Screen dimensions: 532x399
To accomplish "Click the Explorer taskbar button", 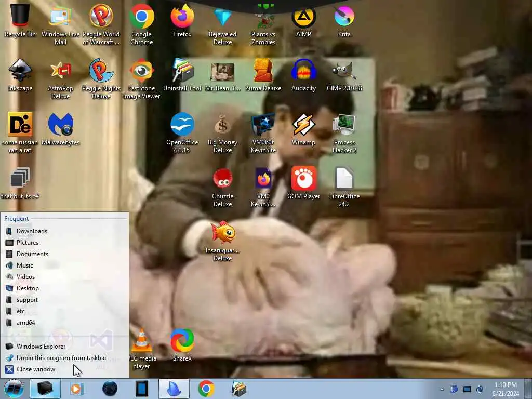I will (x=45, y=389).
